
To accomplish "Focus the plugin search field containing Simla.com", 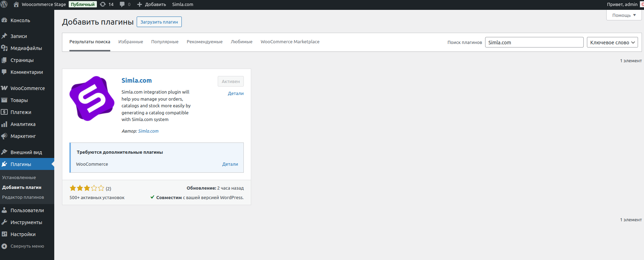I will tap(534, 42).
